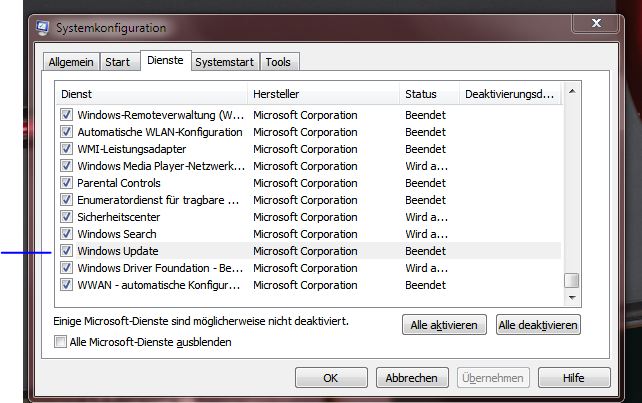Sort by the Status column header
The width and height of the screenshot is (642, 403).
(x=430, y=94)
